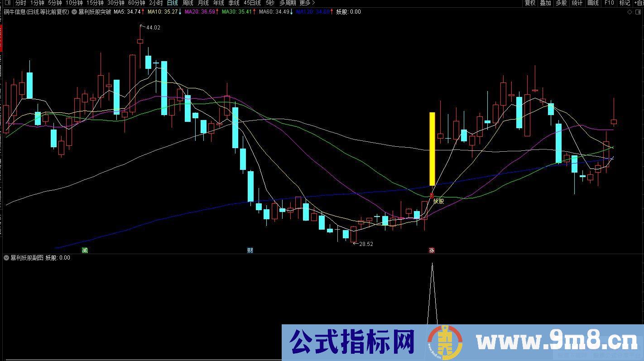Select the 5秒 period
Image resolution: width=644 pixels, height=361 pixels.
(x=269, y=3)
